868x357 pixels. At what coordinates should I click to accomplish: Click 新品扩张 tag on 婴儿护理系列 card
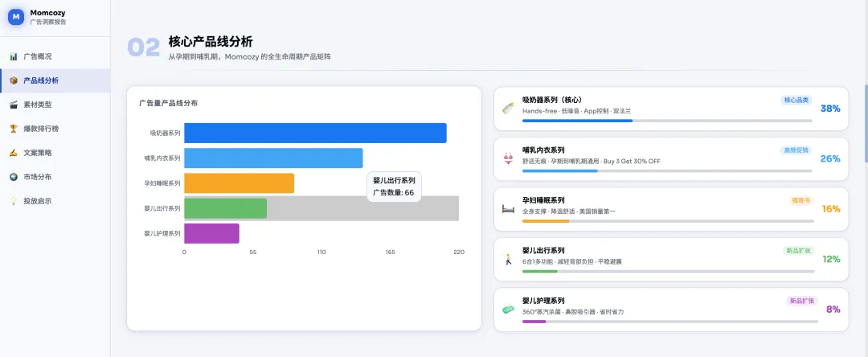point(801,301)
